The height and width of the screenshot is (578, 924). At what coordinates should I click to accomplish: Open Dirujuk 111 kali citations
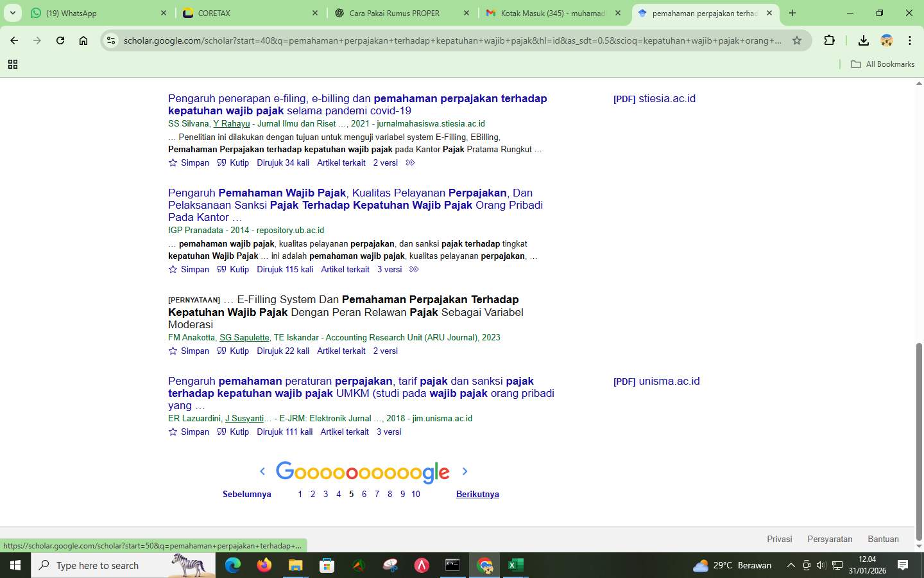tap(285, 432)
